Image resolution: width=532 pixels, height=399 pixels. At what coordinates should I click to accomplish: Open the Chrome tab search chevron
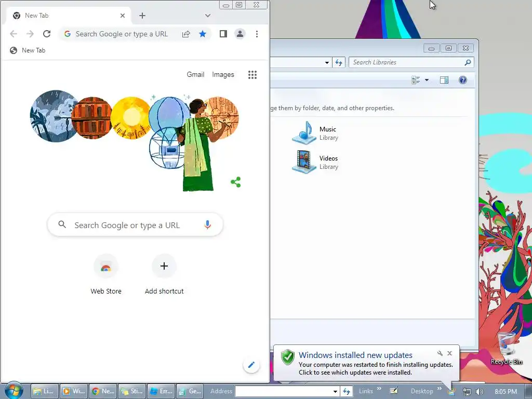click(208, 16)
